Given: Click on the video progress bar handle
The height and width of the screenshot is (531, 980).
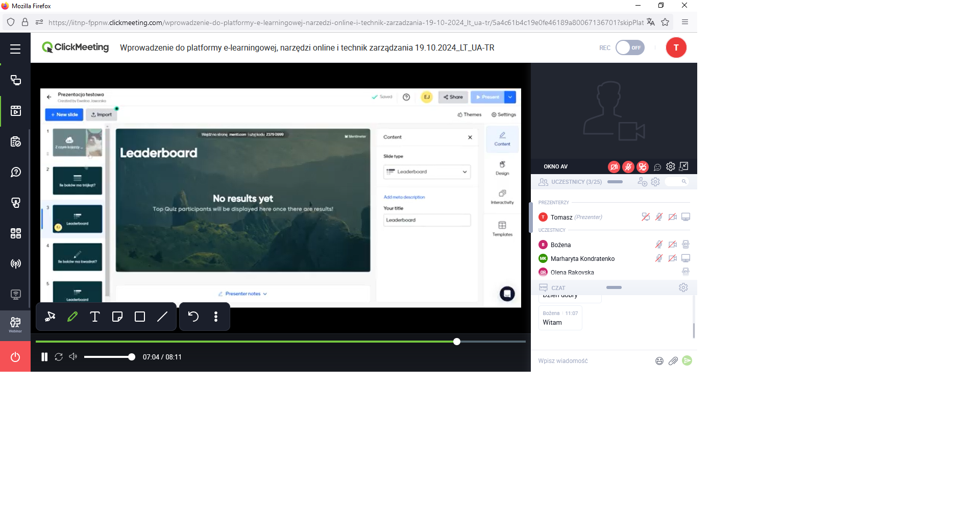Looking at the screenshot, I should click(457, 342).
